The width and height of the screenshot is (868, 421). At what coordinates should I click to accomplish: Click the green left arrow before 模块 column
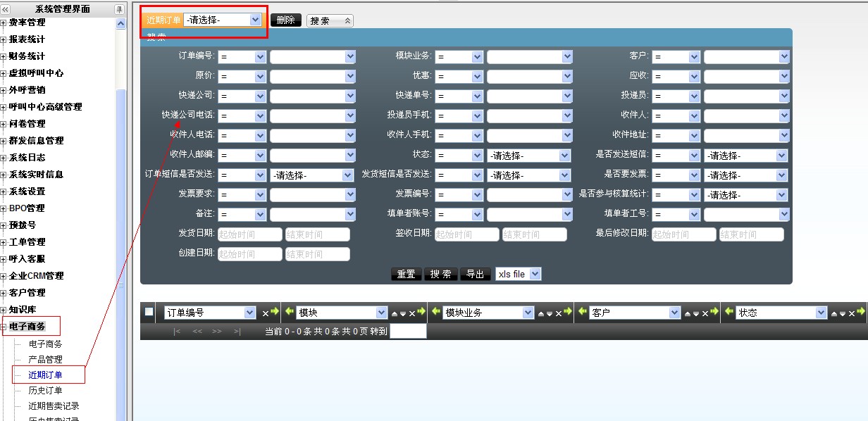289,312
